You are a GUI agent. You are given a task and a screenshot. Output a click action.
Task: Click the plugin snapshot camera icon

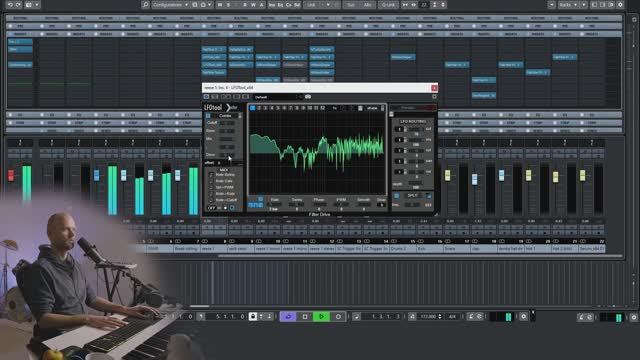tap(308, 97)
